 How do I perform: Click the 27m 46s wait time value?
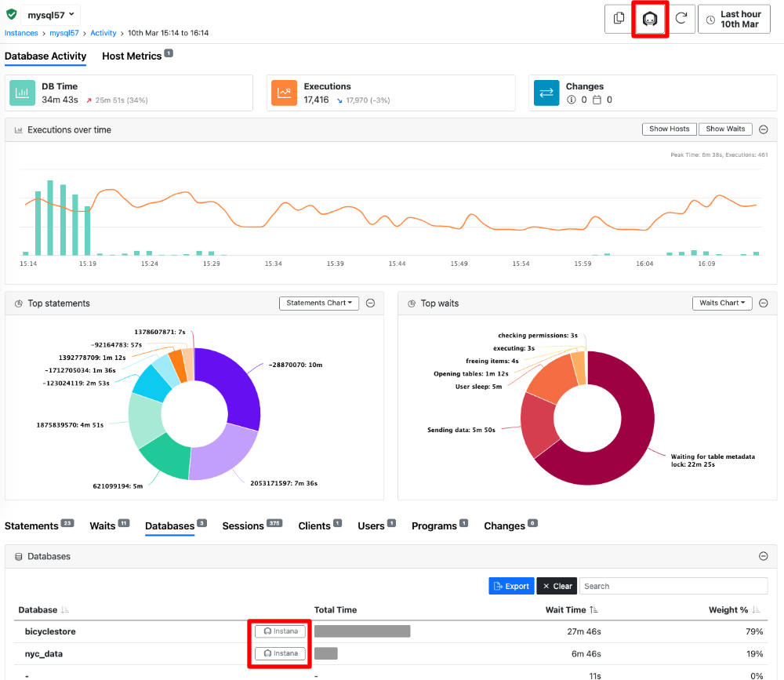(x=583, y=631)
